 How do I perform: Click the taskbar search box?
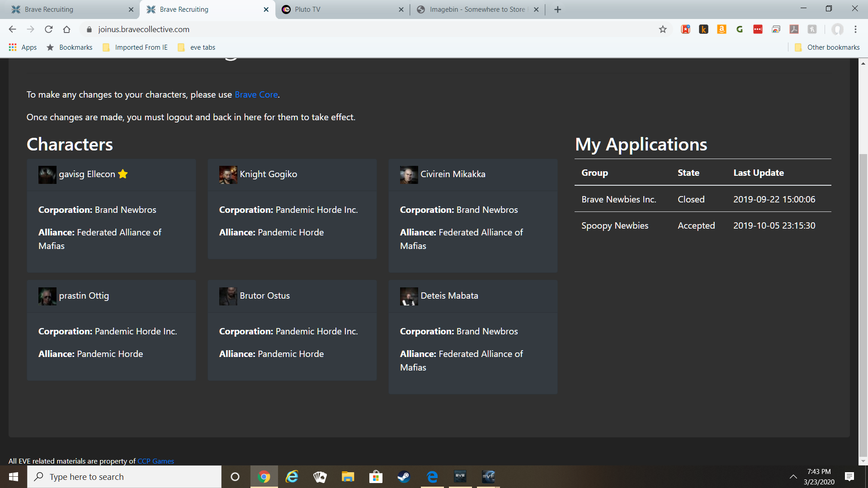click(x=124, y=477)
